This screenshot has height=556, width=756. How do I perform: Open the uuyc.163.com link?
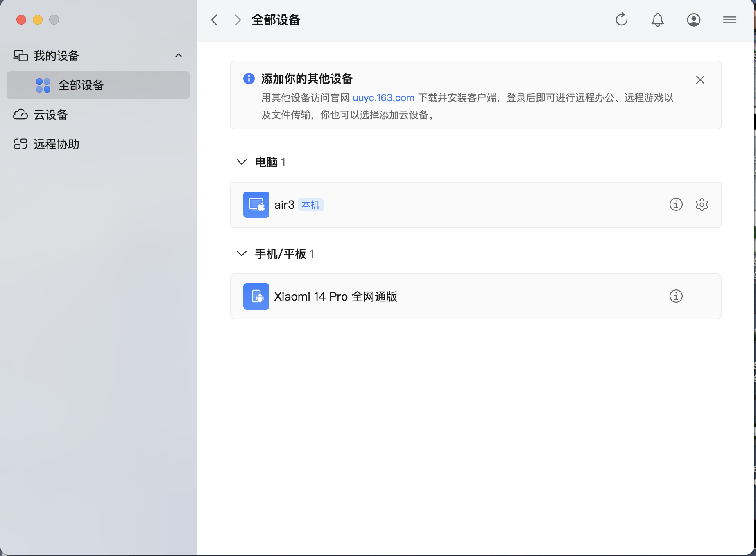[383, 98]
